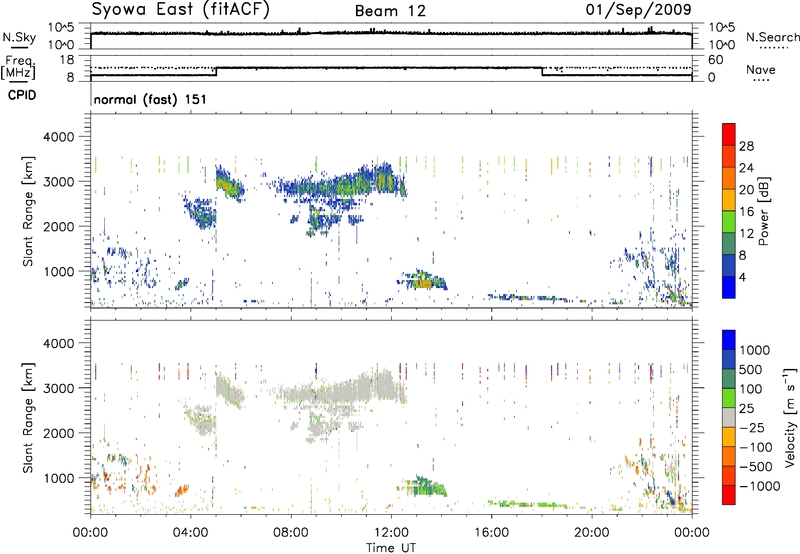800x554 pixels.
Task: Pick the grey segment of Velocity color bar
Action: pyautogui.click(x=729, y=418)
